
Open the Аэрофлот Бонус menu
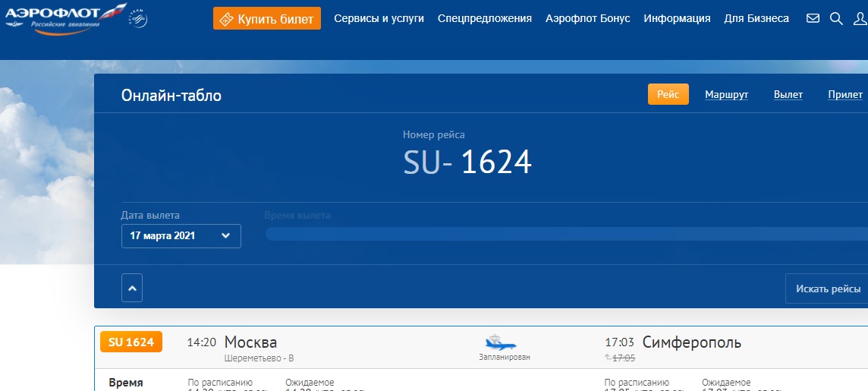[587, 18]
